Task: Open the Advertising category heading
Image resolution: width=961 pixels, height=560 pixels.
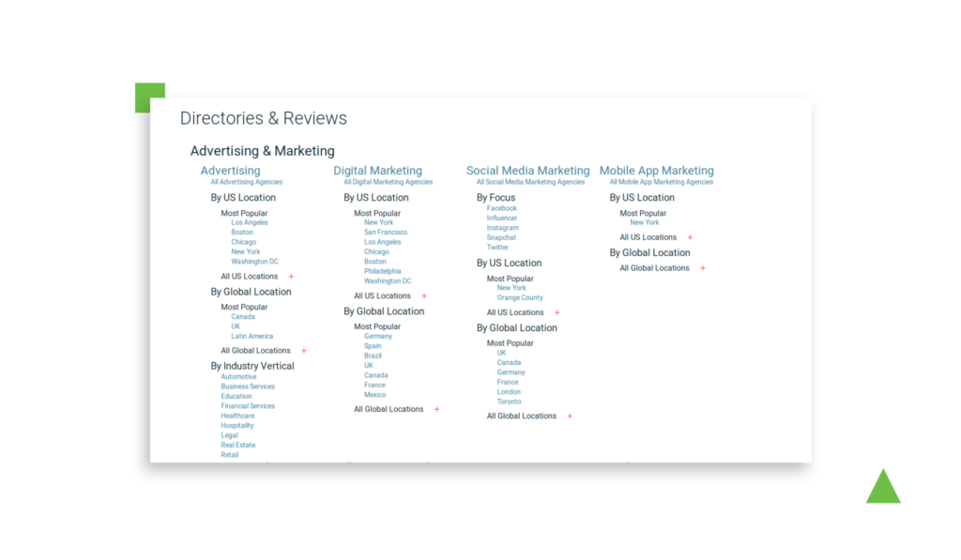Action: 230,171
